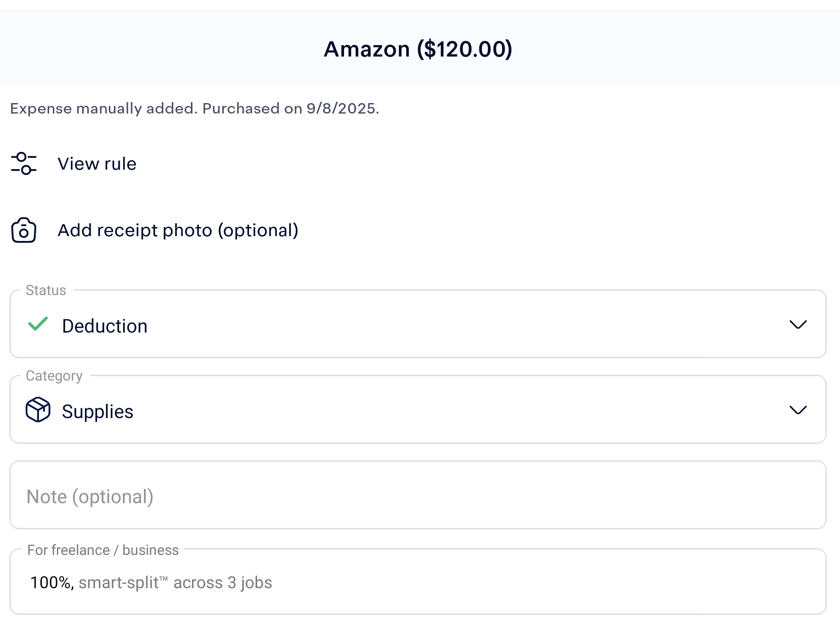Click the camera icon for receipt photo
Viewport: 840px width, 639px height.
point(24,230)
